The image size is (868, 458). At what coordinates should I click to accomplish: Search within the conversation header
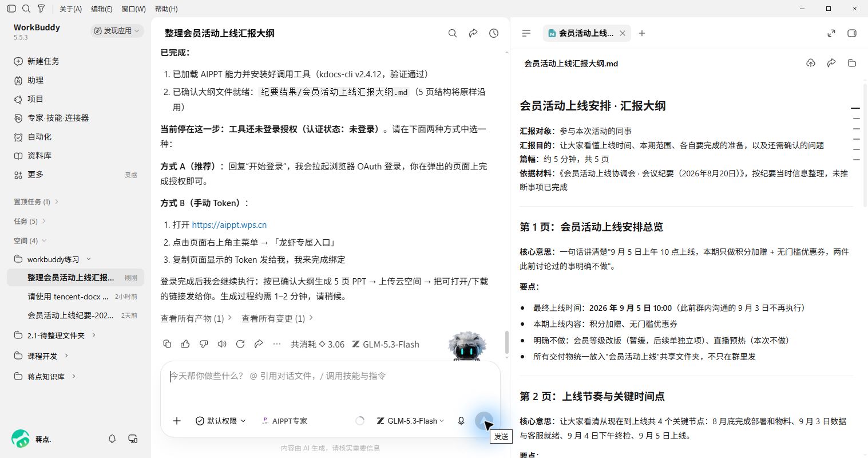pyautogui.click(x=453, y=33)
